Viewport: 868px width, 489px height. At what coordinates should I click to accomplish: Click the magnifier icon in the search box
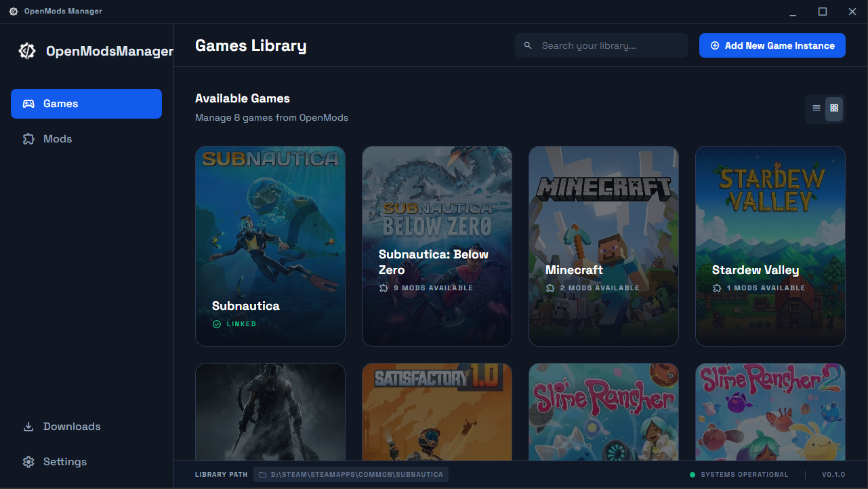point(528,45)
